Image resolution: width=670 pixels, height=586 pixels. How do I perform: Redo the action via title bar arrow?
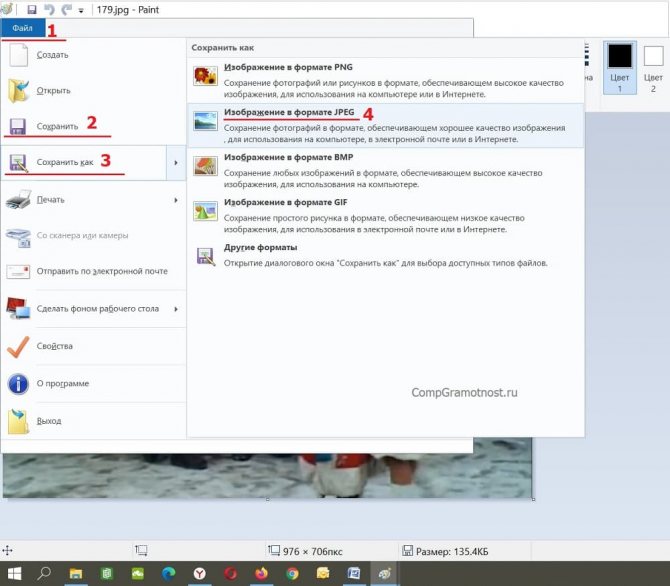click(x=66, y=9)
